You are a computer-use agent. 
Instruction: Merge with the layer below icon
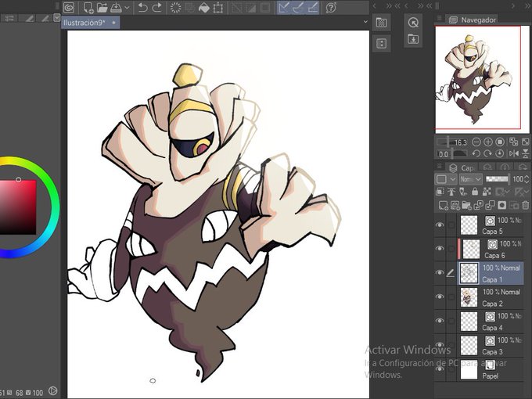click(x=491, y=205)
